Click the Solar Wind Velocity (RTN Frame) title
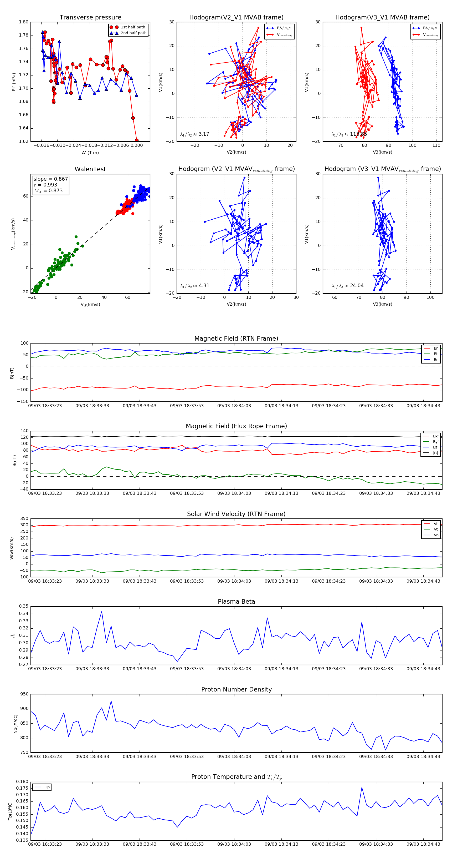This screenshot has width=473, height=868. point(236,514)
